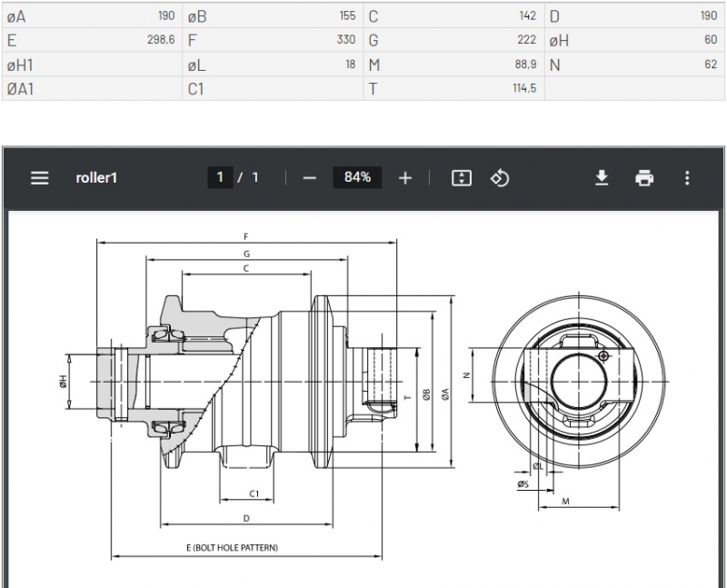Print the roller1 drawing
Viewport: 727px width, 588px height.
tap(644, 178)
